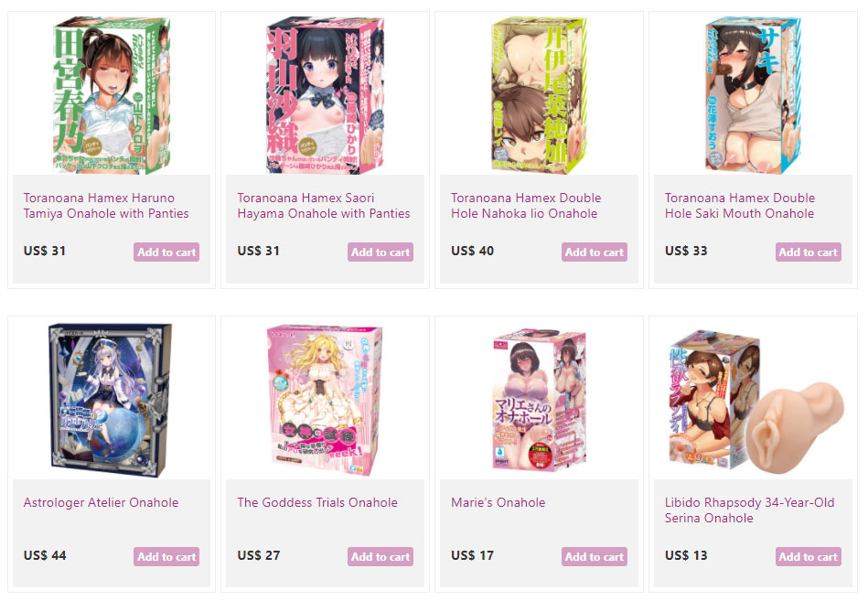868x601 pixels.
Task: Open the Astrologer Atelier title link
Action: click(x=101, y=502)
